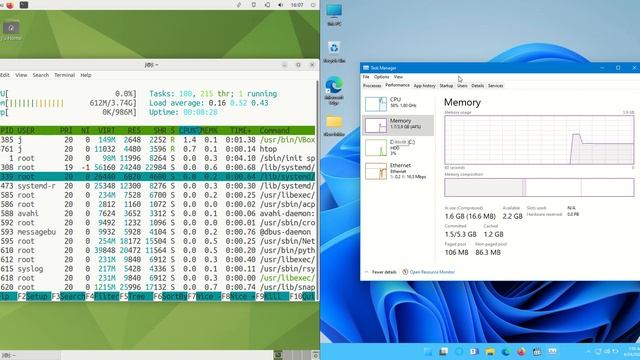Click the F3 Search button in htop
640x360 pixels.
click(68, 296)
